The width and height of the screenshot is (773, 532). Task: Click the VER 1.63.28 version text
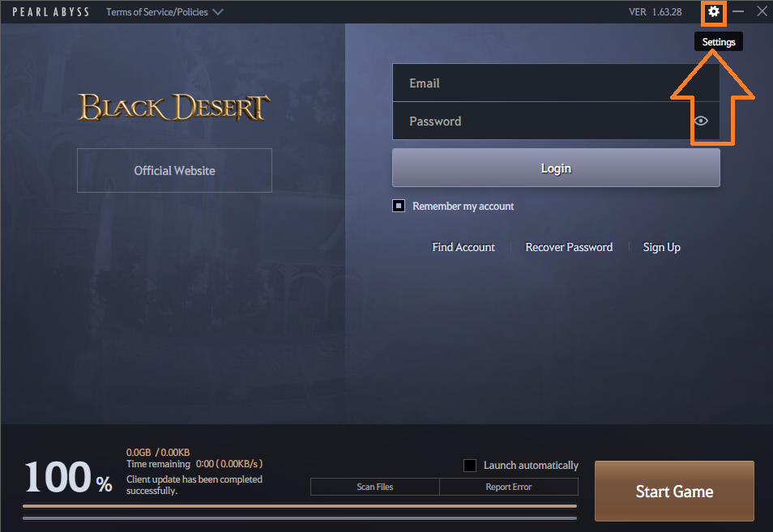(x=656, y=12)
